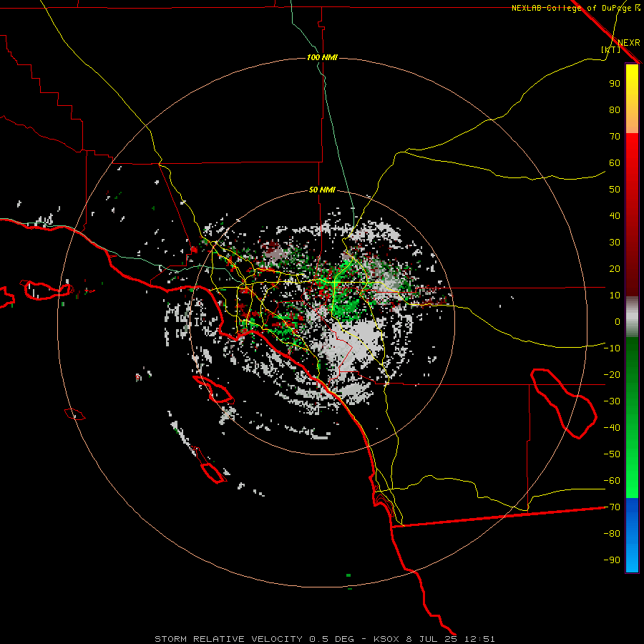
Task: Select the 10 value on the velocity scale
Action: click(x=615, y=296)
